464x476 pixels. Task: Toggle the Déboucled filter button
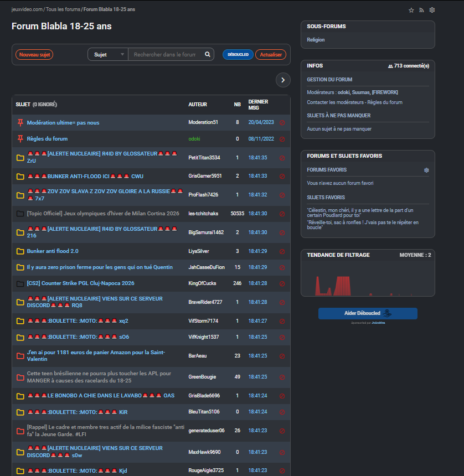pyautogui.click(x=238, y=55)
